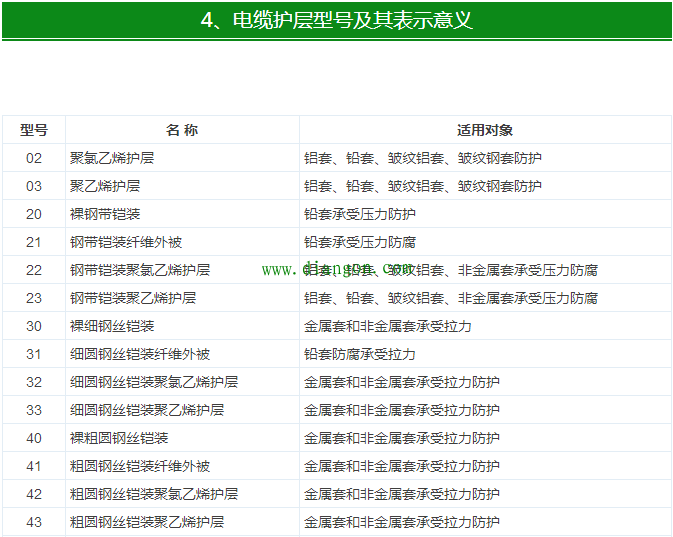This screenshot has height=537, width=673.
Task: Select model number cell "02"
Action: tap(34, 158)
